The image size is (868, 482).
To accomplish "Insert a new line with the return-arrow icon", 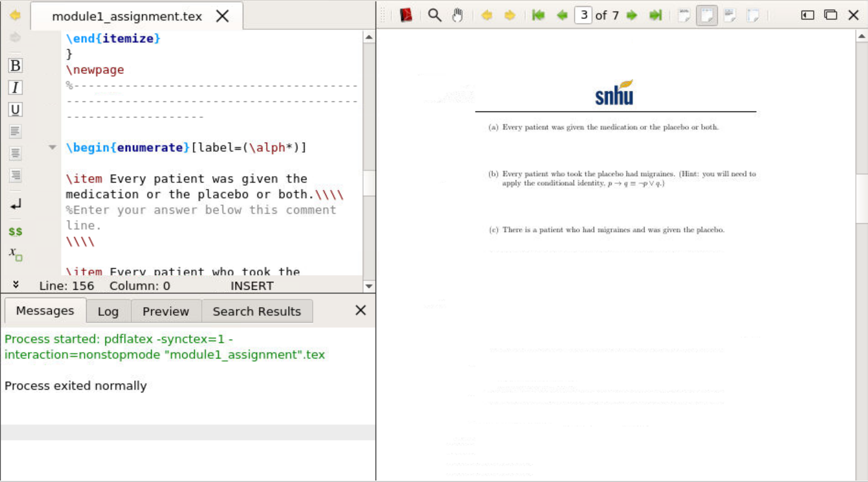I will 15,204.
